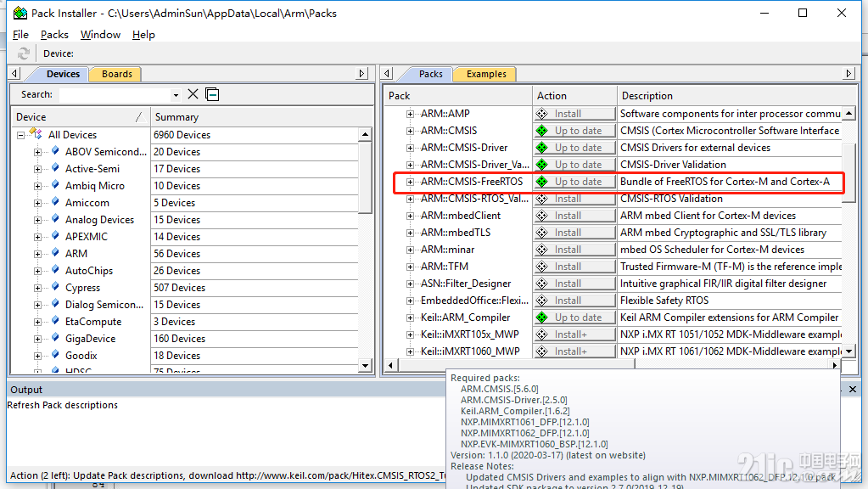Screen dimensions: 868x489
Task: Click the collapse all tree icon beside search
Action: [x=212, y=94]
